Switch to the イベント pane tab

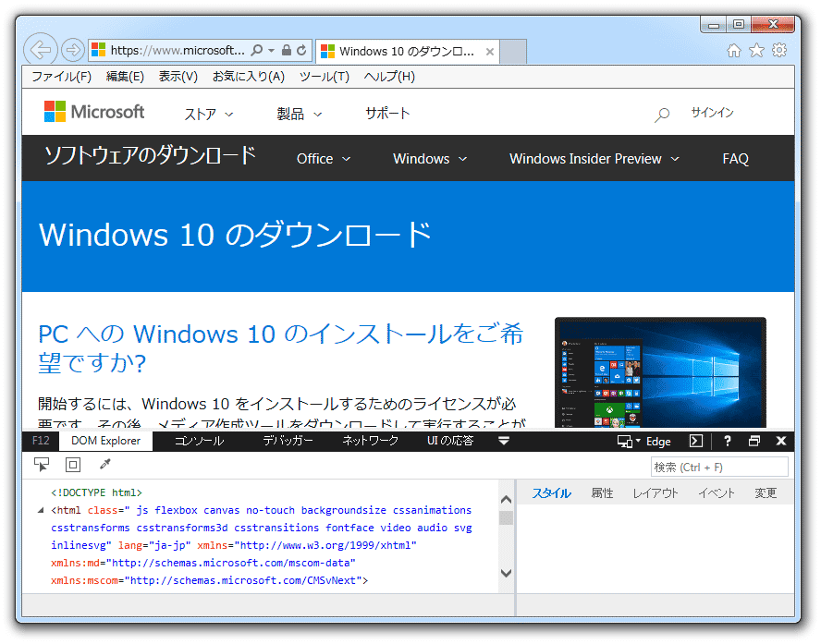click(717, 493)
